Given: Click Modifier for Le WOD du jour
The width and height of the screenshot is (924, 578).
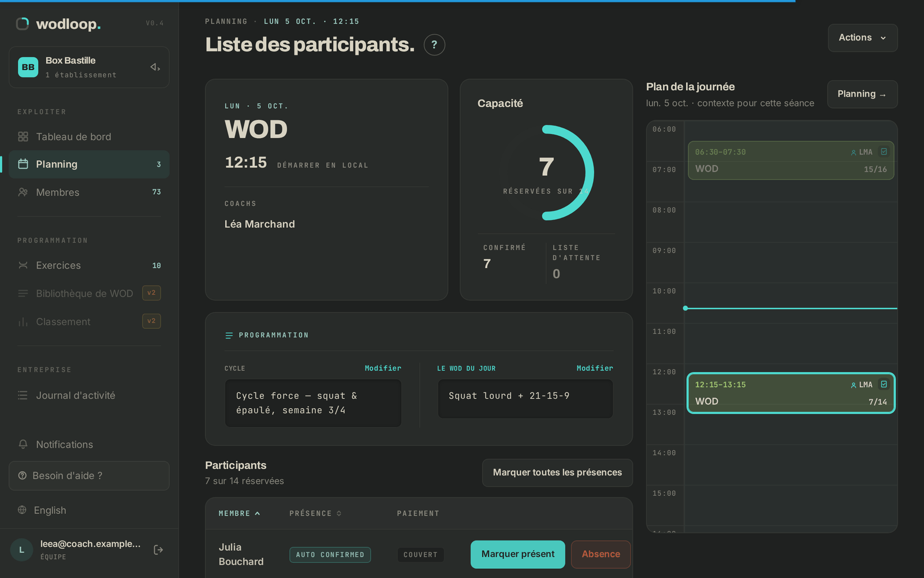Looking at the screenshot, I should tap(595, 368).
